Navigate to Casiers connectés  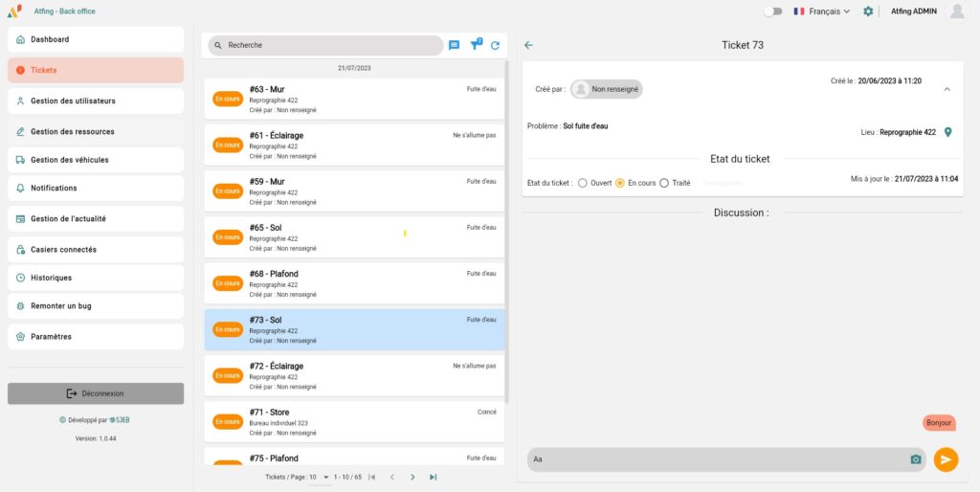click(96, 249)
